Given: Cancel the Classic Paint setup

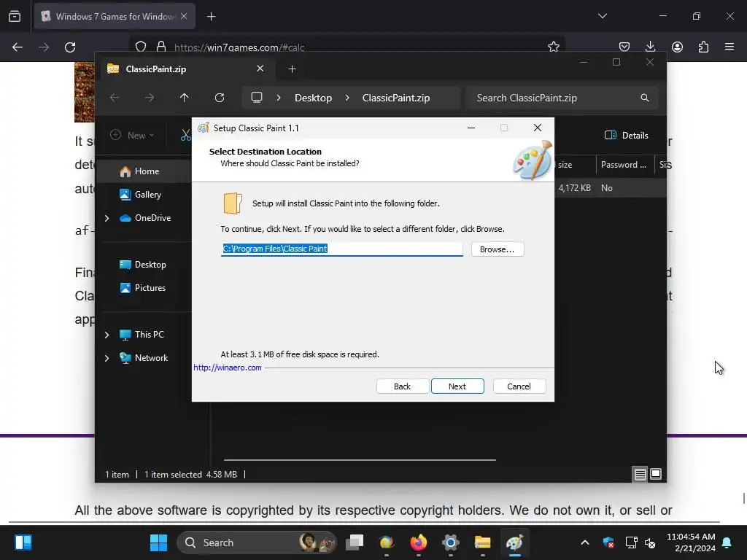Looking at the screenshot, I should tap(519, 386).
